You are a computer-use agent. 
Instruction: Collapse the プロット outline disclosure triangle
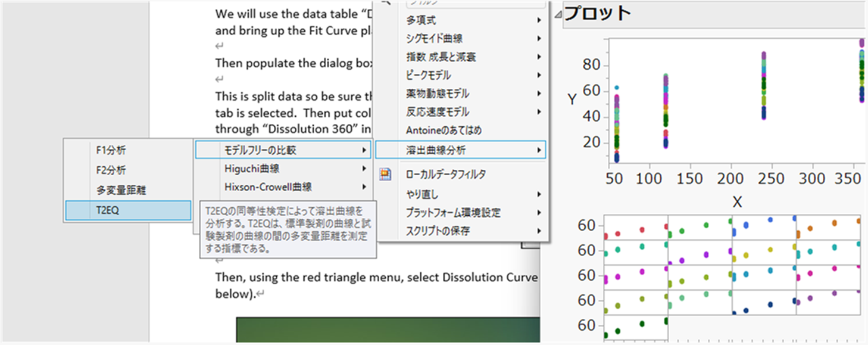point(558,14)
